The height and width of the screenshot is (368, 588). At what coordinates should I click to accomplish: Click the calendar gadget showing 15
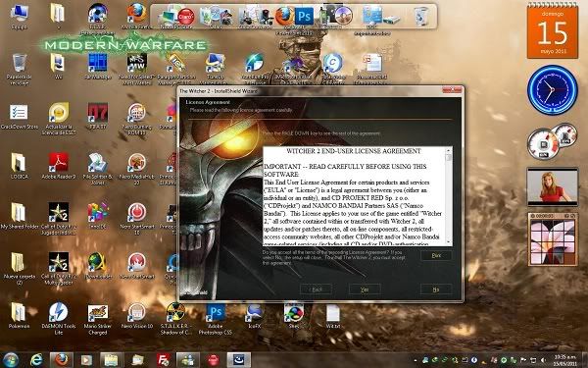tap(553, 30)
